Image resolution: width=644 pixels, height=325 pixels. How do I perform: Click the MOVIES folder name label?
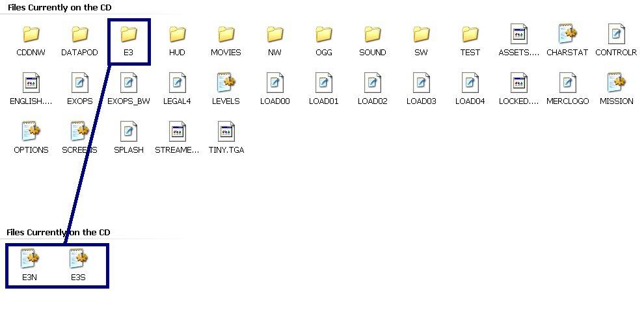tap(226, 53)
